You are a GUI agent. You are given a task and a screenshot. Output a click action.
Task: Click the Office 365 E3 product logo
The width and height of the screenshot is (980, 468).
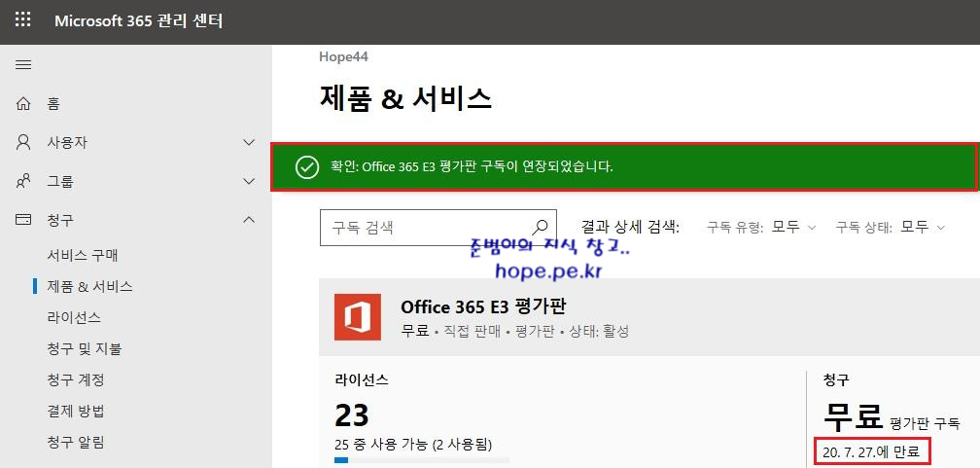click(358, 316)
